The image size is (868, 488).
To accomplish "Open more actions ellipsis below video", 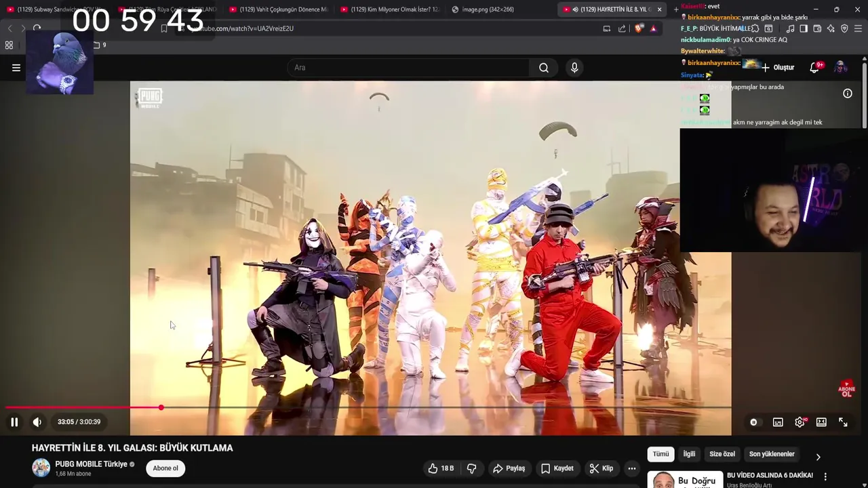I will 632,468.
